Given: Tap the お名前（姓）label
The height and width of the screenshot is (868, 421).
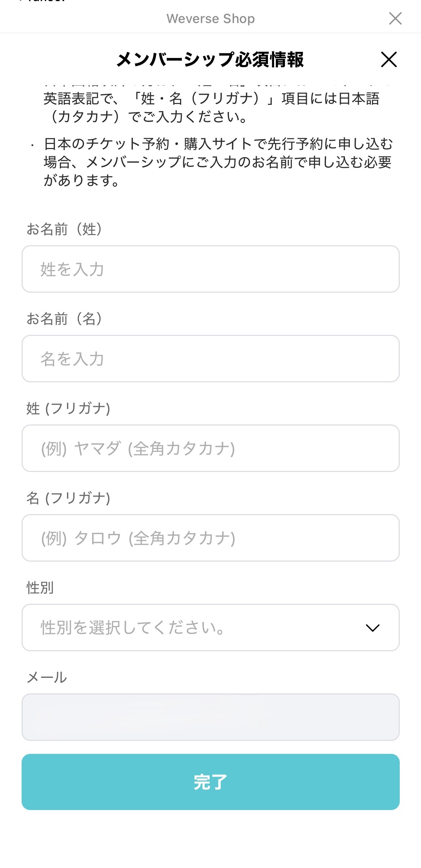Looking at the screenshot, I should [x=64, y=229].
